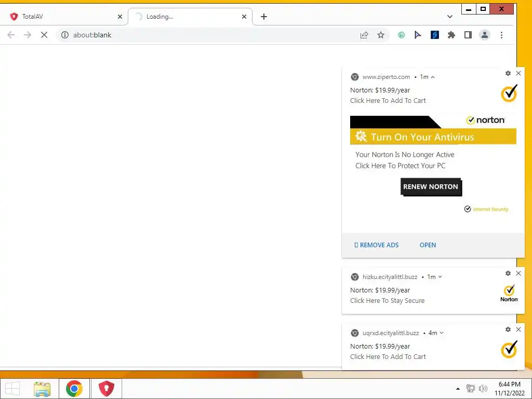Click uqrxd.ecityalittl.buzz source label
This screenshot has height=399, width=532.
[x=391, y=333]
